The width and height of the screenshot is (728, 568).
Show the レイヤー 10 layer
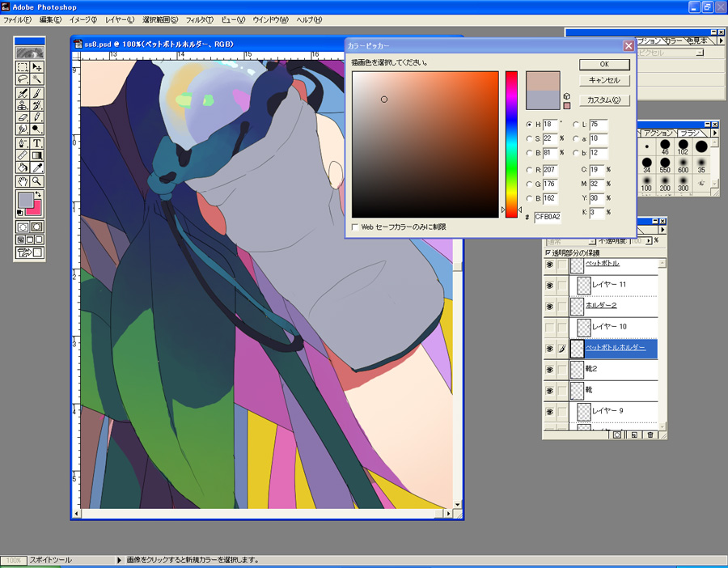coord(550,328)
